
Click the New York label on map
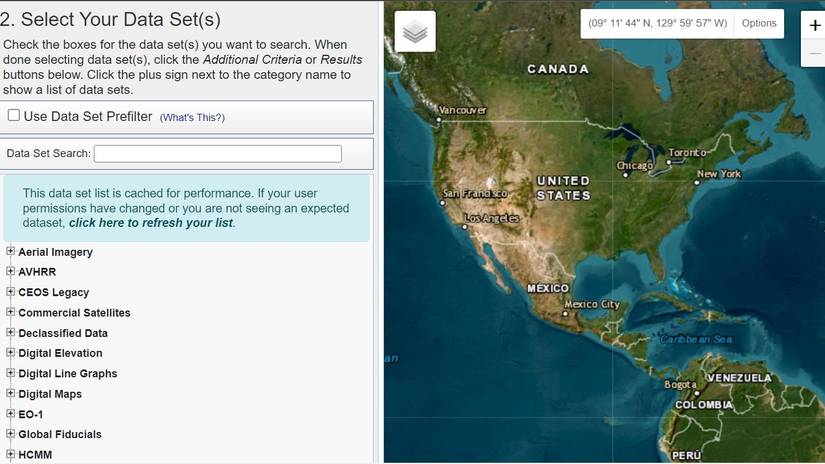(719, 174)
